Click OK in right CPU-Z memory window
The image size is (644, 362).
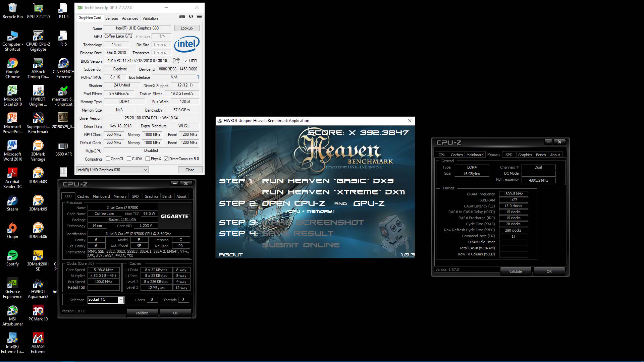click(549, 271)
